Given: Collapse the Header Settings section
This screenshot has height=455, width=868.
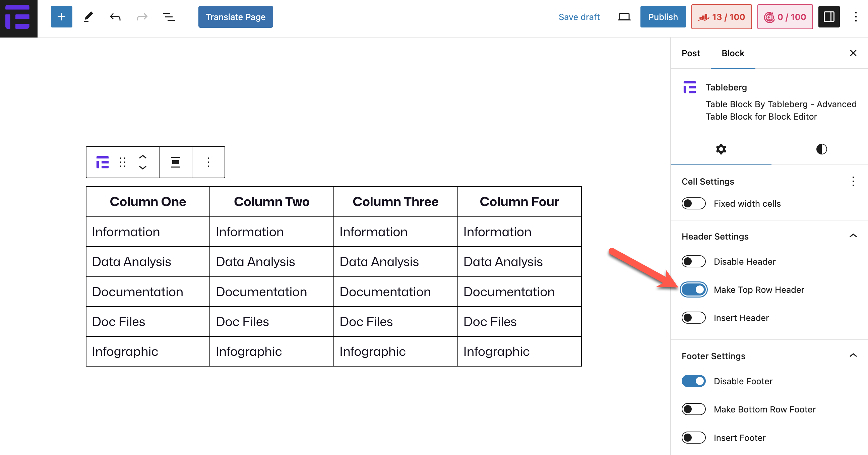Looking at the screenshot, I should 853,236.
